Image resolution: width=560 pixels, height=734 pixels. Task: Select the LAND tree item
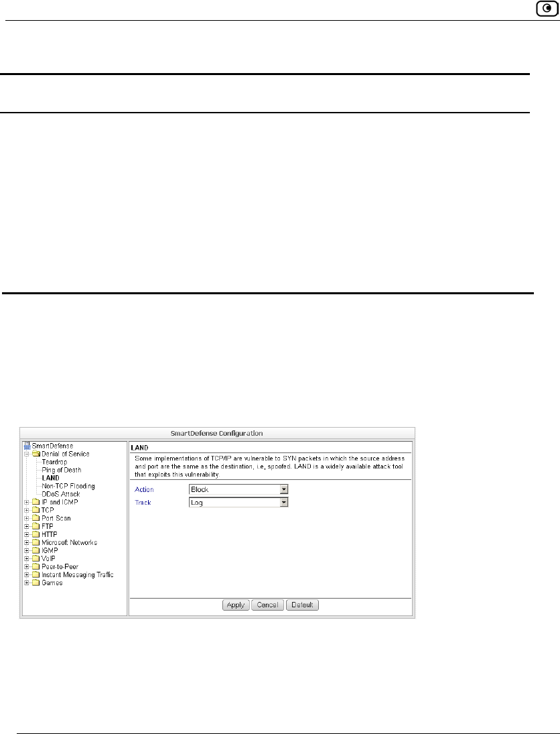click(50, 478)
